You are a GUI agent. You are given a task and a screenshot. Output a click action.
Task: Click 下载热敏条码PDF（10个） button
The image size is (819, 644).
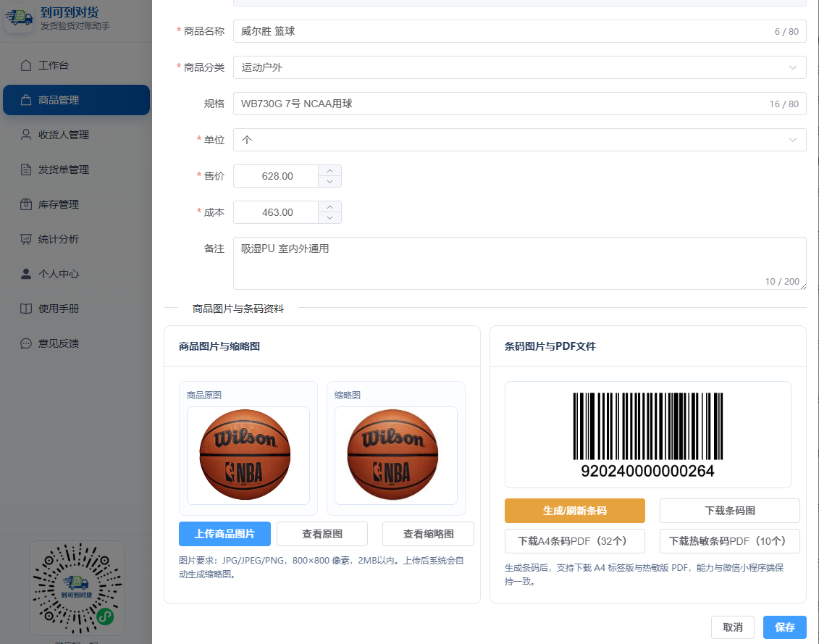(x=730, y=541)
